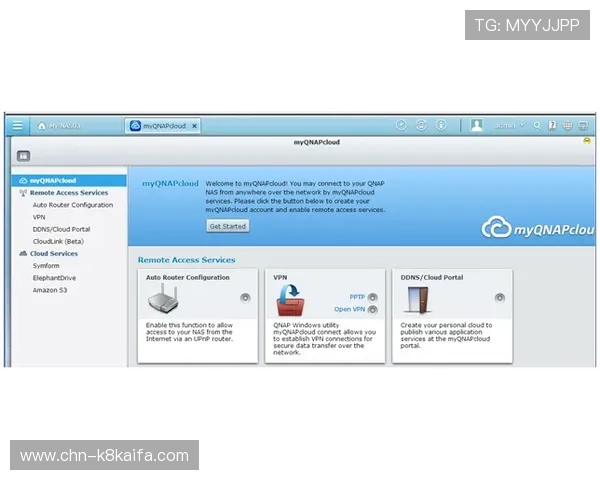Toggle the sidebar panel layout icon
The width and height of the screenshot is (600, 480).
[23, 156]
